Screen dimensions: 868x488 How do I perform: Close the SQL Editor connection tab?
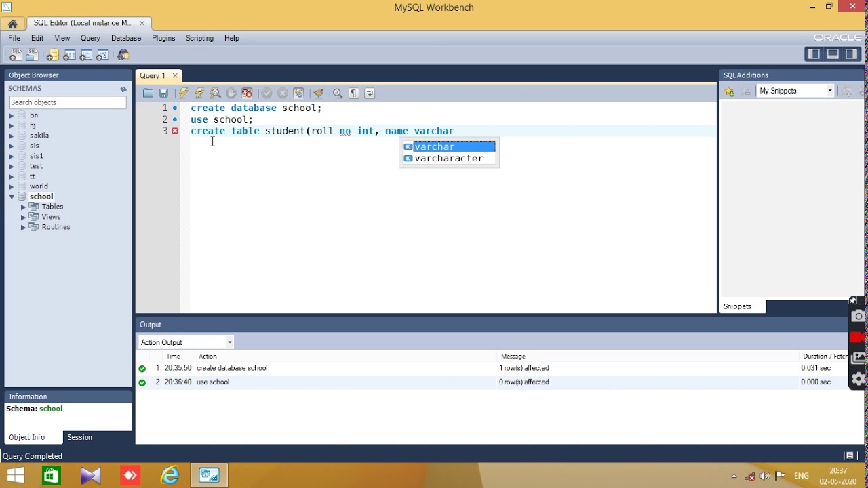[142, 23]
